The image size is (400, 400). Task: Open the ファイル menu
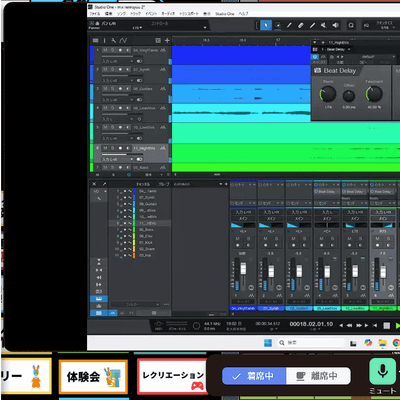[x=95, y=14]
